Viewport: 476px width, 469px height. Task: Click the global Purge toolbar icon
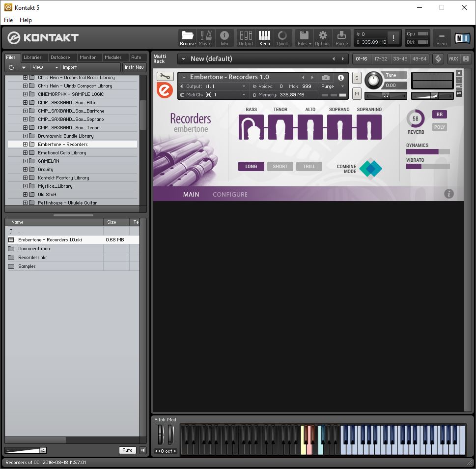pyautogui.click(x=341, y=38)
